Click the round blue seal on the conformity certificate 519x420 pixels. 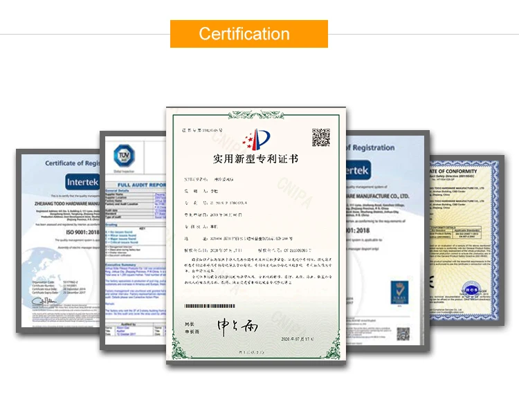(471, 290)
